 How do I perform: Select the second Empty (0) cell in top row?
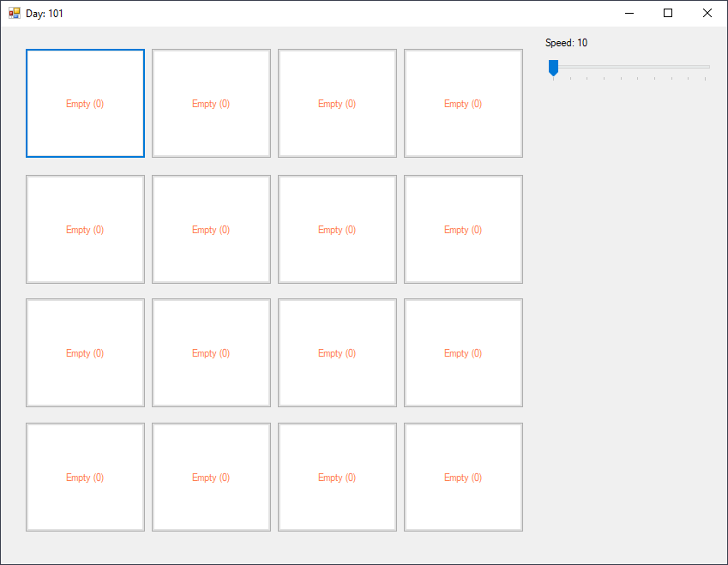[211, 103]
